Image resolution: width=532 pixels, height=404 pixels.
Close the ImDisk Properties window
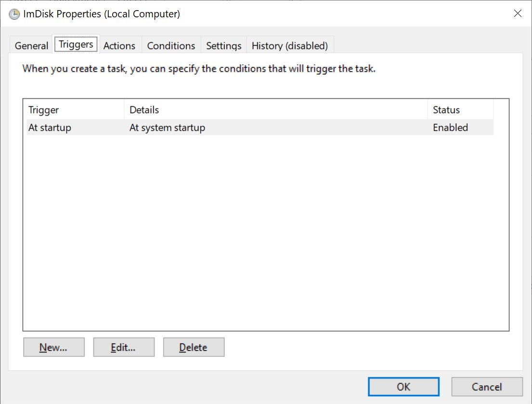click(x=518, y=13)
